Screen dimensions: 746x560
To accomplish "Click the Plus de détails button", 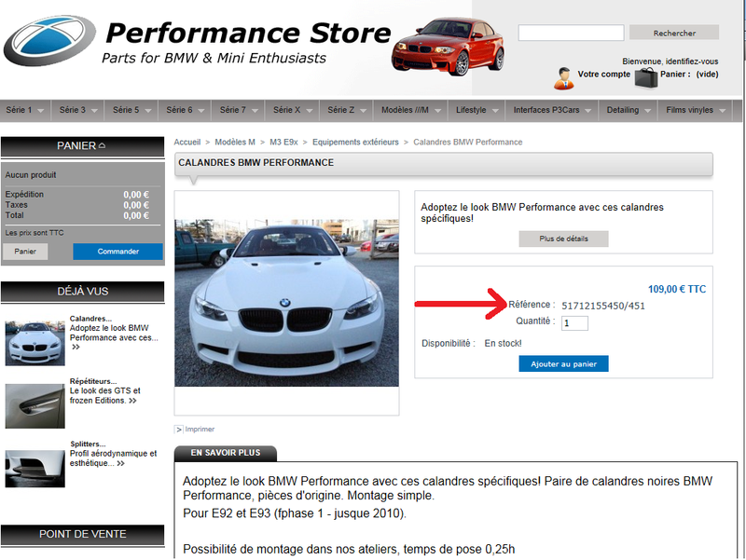I will 563,239.
